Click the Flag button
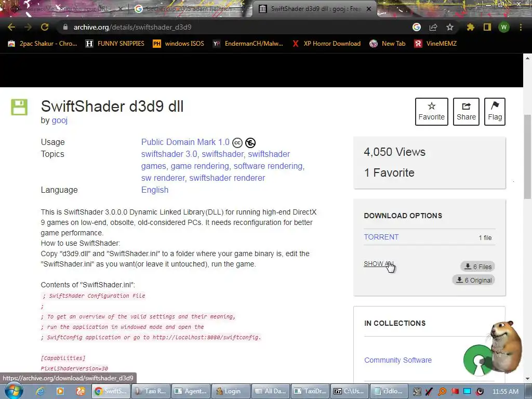Image resolution: width=532 pixels, height=399 pixels. pos(495,112)
